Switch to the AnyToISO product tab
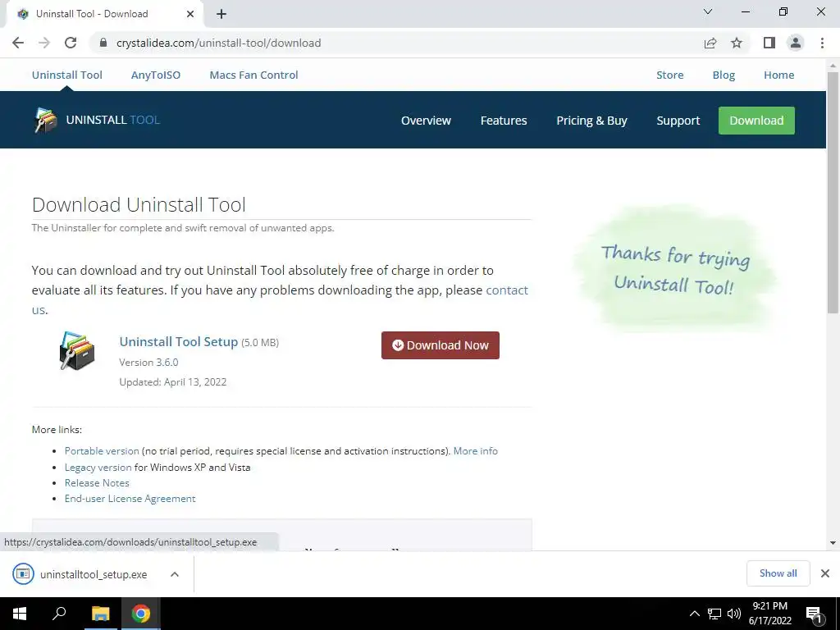The height and width of the screenshot is (630, 840). point(156,75)
